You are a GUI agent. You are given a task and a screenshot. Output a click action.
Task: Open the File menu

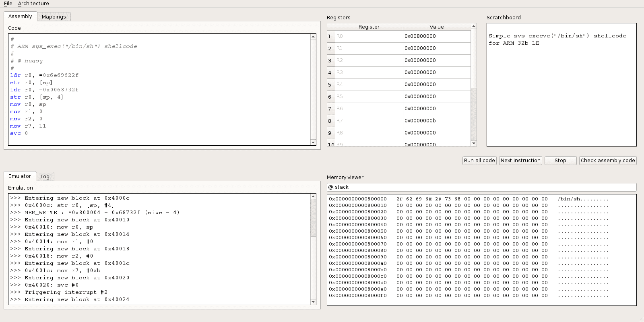(x=8, y=4)
